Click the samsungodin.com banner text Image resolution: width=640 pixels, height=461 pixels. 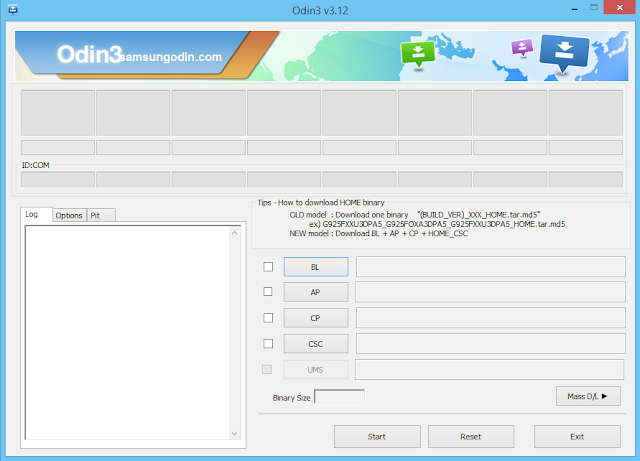(171, 57)
